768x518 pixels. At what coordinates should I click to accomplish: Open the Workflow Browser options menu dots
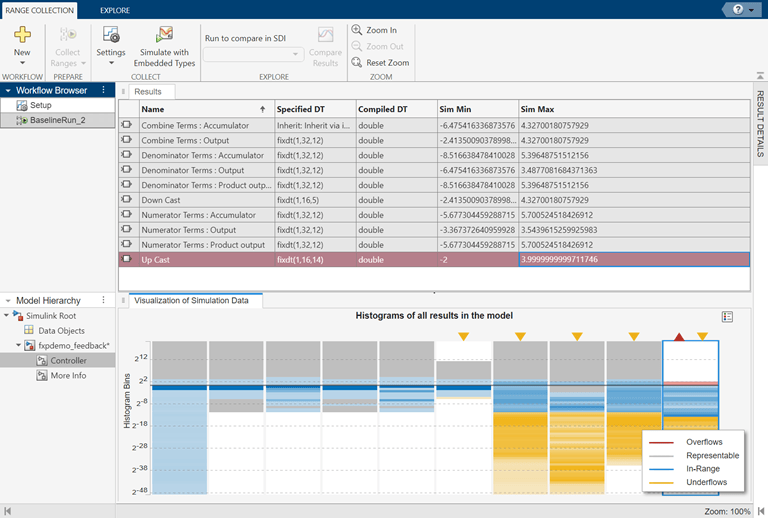(x=103, y=90)
